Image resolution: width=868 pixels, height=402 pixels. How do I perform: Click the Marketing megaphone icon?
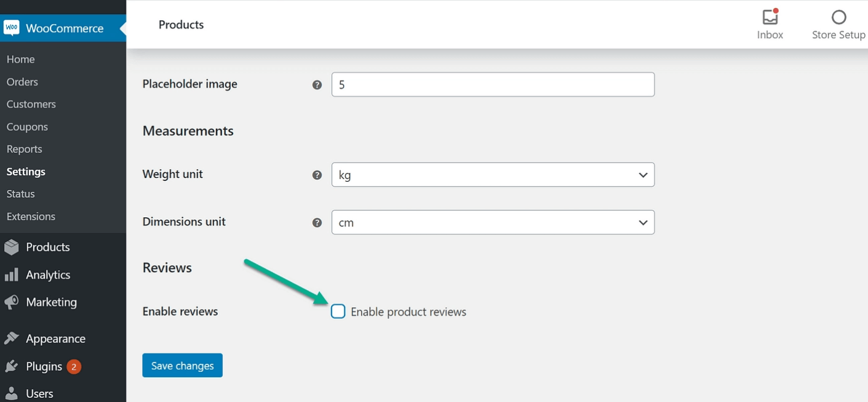(12, 302)
